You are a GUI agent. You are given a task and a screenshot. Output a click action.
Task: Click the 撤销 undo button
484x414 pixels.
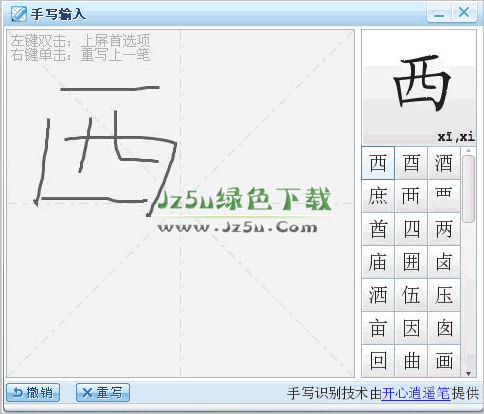33,392
